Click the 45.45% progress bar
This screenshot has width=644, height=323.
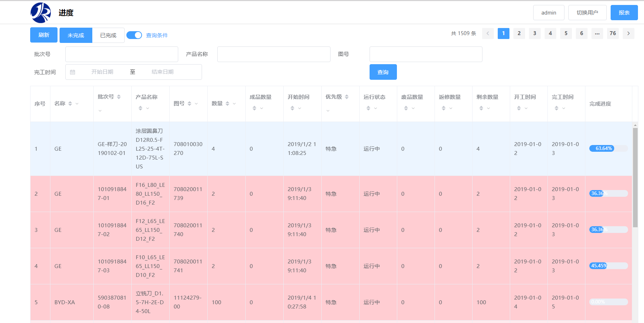pos(608,266)
